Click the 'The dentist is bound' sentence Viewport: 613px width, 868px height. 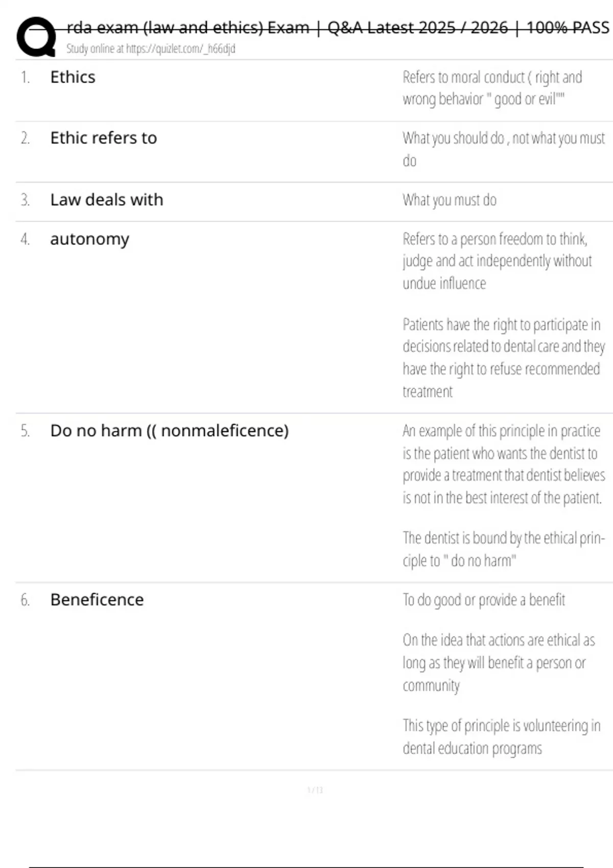(x=503, y=549)
